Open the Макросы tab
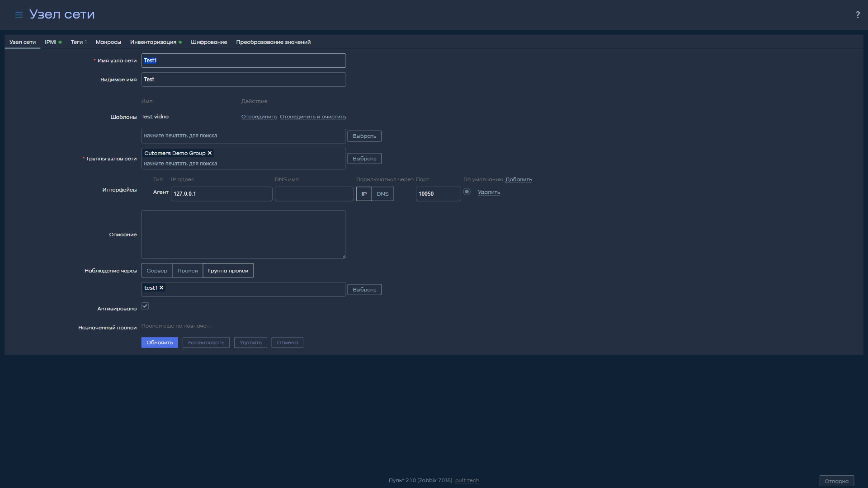The height and width of the screenshot is (488, 868). coord(108,42)
